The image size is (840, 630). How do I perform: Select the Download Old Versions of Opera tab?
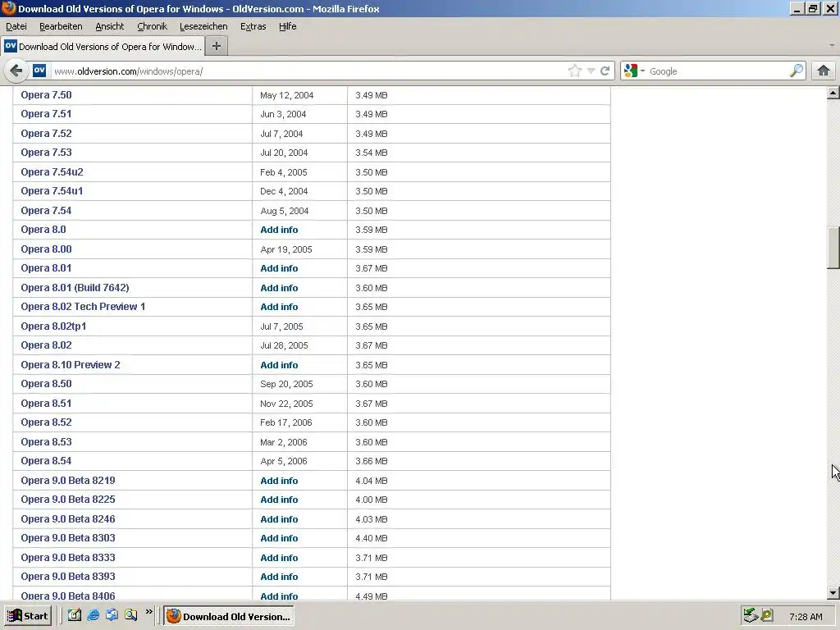click(x=103, y=46)
